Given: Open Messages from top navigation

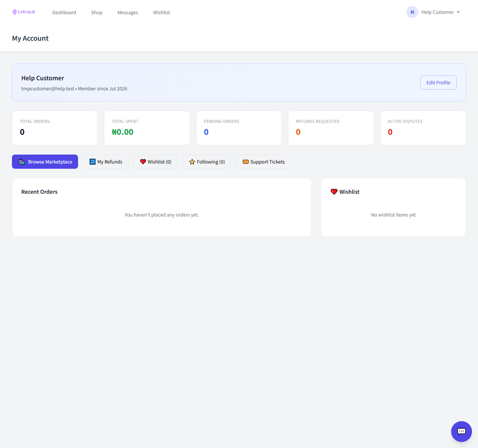Looking at the screenshot, I should coord(128,12).
